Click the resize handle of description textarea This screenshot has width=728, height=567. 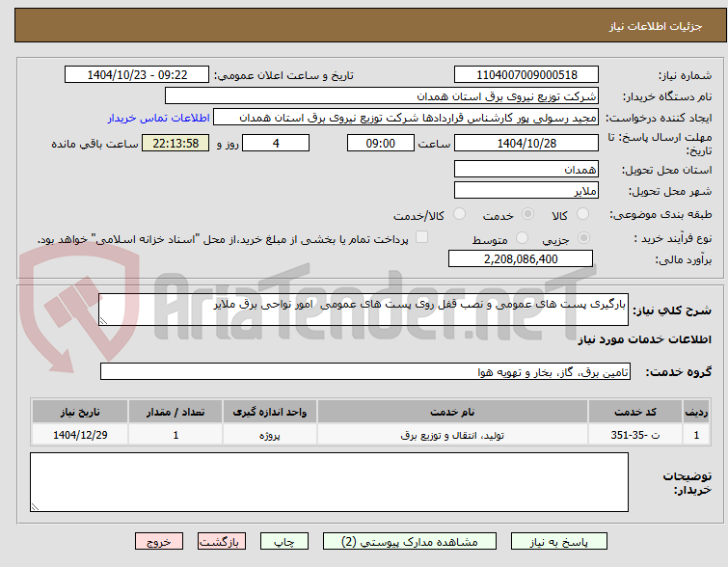click(x=103, y=321)
